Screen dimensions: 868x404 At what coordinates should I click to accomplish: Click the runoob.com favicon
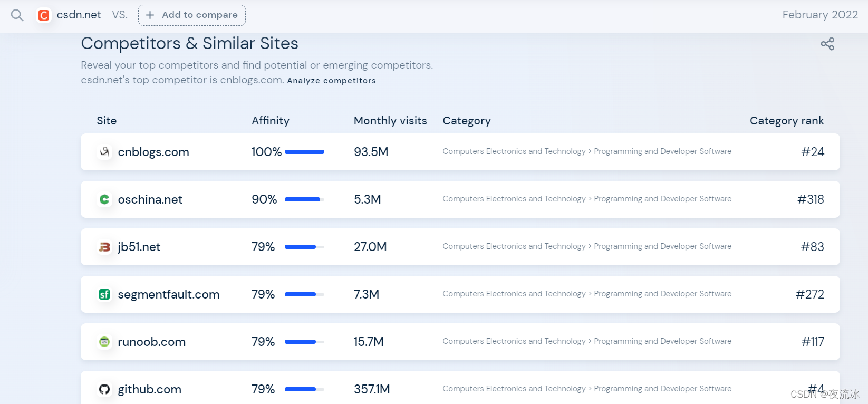(x=104, y=342)
